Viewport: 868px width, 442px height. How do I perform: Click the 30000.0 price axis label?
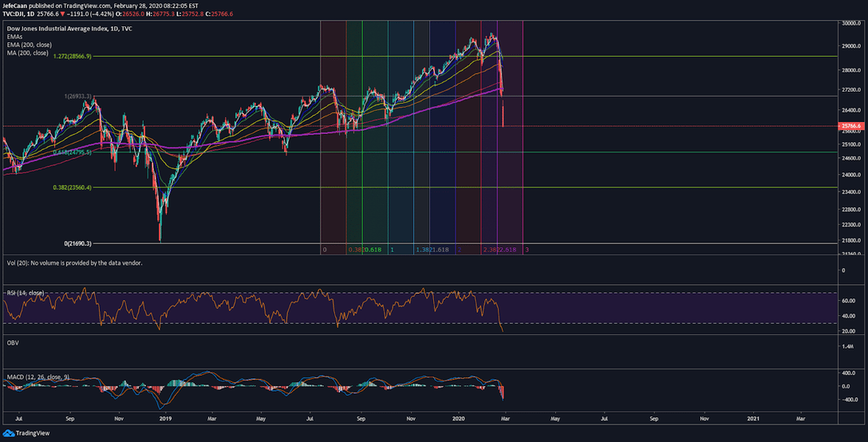point(851,24)
